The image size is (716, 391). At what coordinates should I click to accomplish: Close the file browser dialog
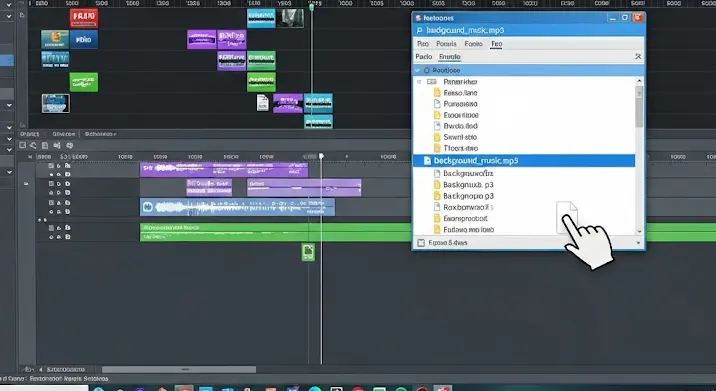(x=638, y=18)
